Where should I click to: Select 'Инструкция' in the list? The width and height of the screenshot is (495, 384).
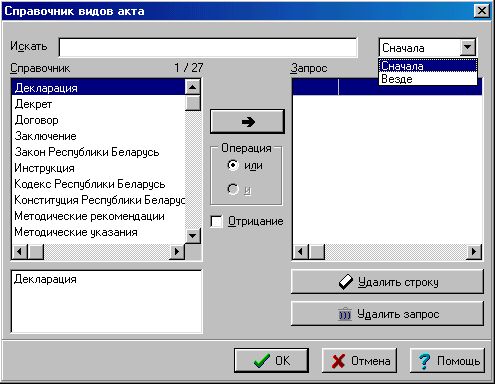tap(98, 168)
